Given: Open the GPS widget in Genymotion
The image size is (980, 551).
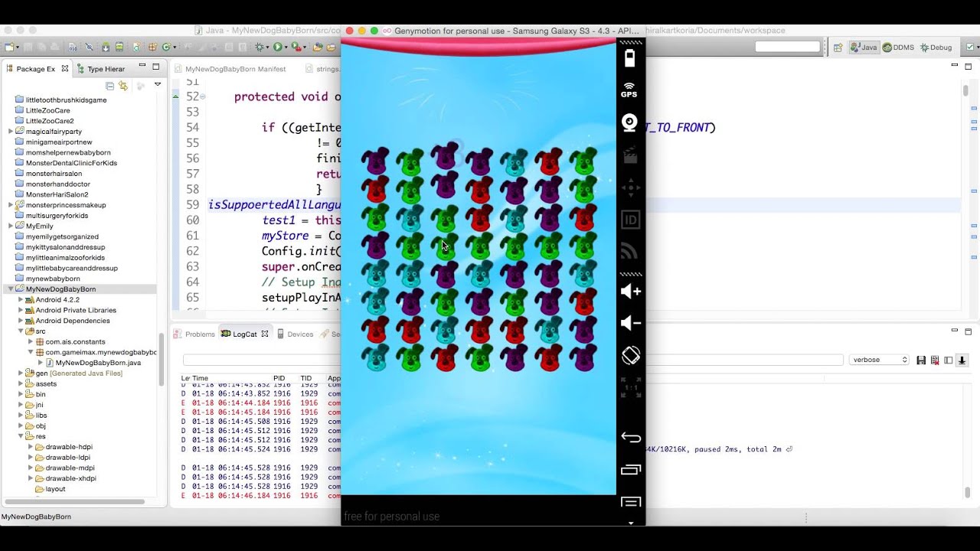Looking at the screenshot, I should click(x=629, y=90).
